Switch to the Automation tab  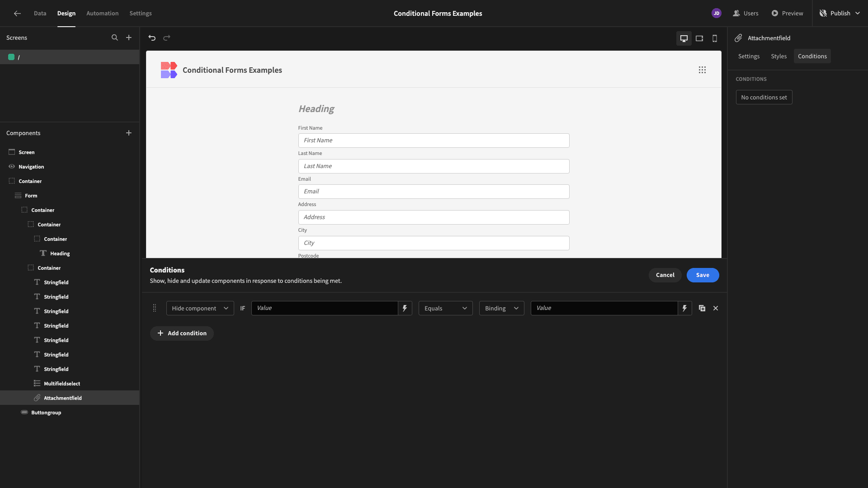102,13
